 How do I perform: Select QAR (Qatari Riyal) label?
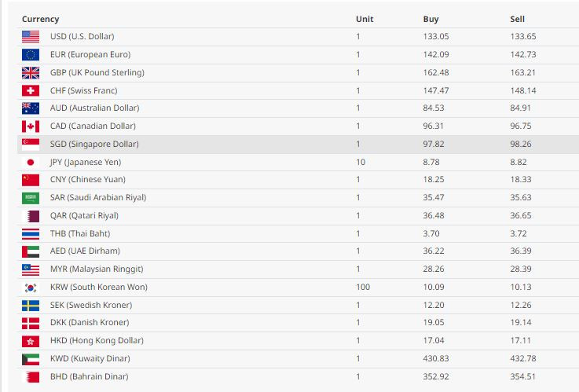pos(84,216)
